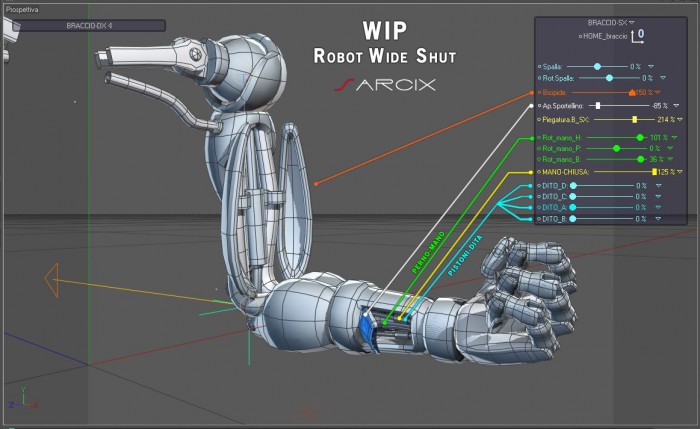This screenshot has height=429, width=700.
Task: Click the Ap.Sportellino value -85 %
Action: pyautogui.click(x=660, y=106)
